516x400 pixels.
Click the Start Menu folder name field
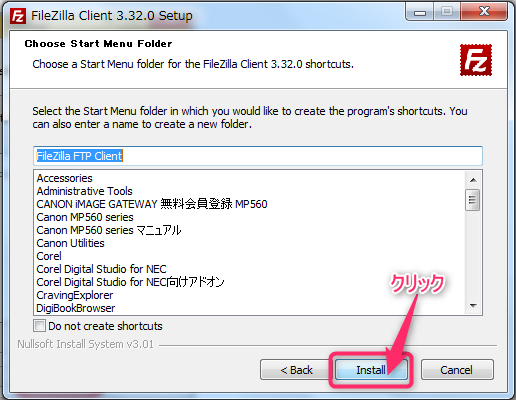pyautogui.click(x=258, y=156)
